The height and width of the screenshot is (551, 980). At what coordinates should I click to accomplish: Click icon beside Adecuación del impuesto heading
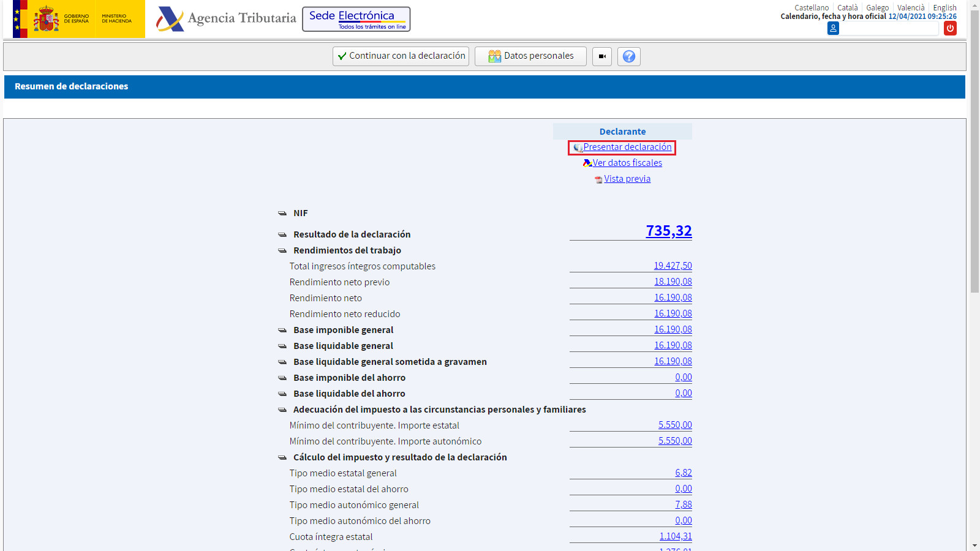coord(282,410)
